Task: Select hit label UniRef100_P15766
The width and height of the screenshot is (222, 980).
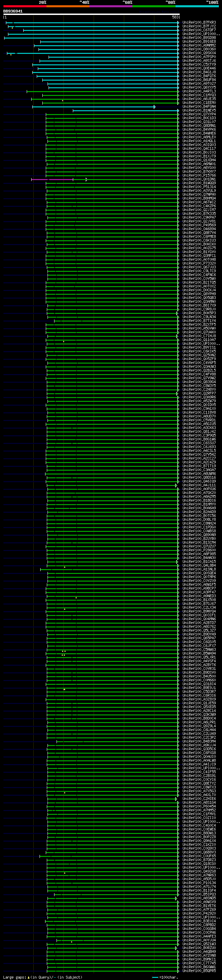Action: tap(199, 175)
